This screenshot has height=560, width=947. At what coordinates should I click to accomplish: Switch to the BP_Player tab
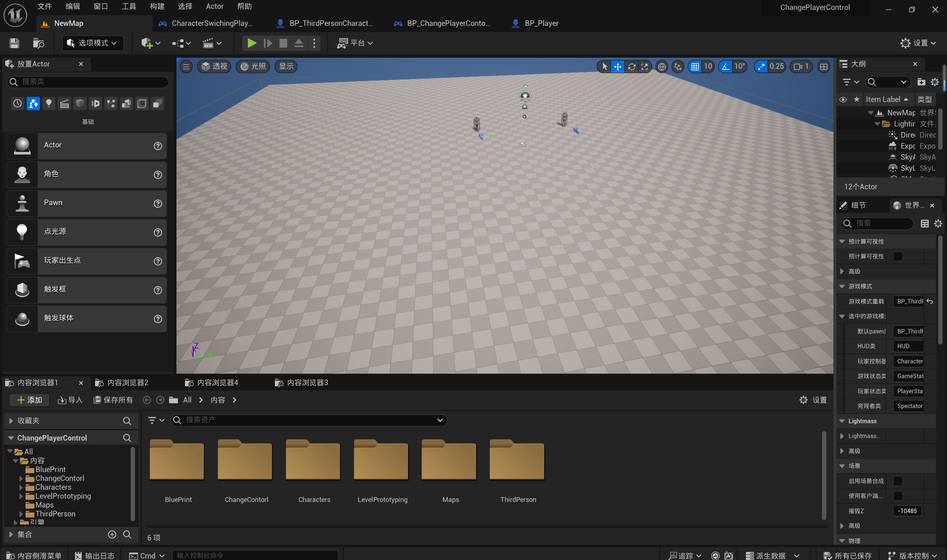(541, 23)
